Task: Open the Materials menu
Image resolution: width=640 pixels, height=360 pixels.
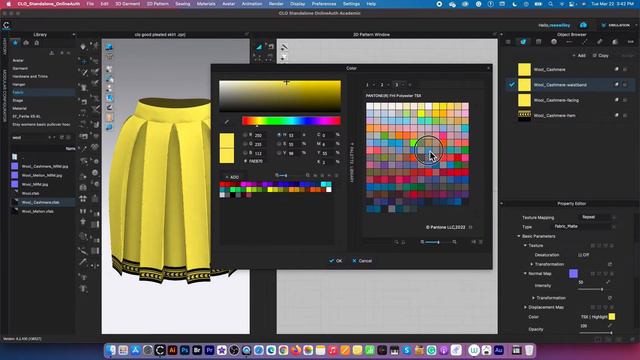Action: click(x=206, y=4)
